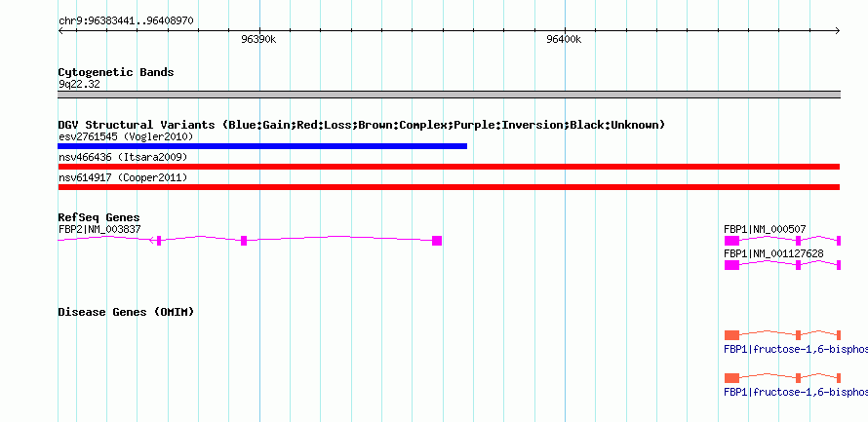Click the FBP1|NM_001127628 transcript label
The image size is (868, 422).
click(773, 253)
